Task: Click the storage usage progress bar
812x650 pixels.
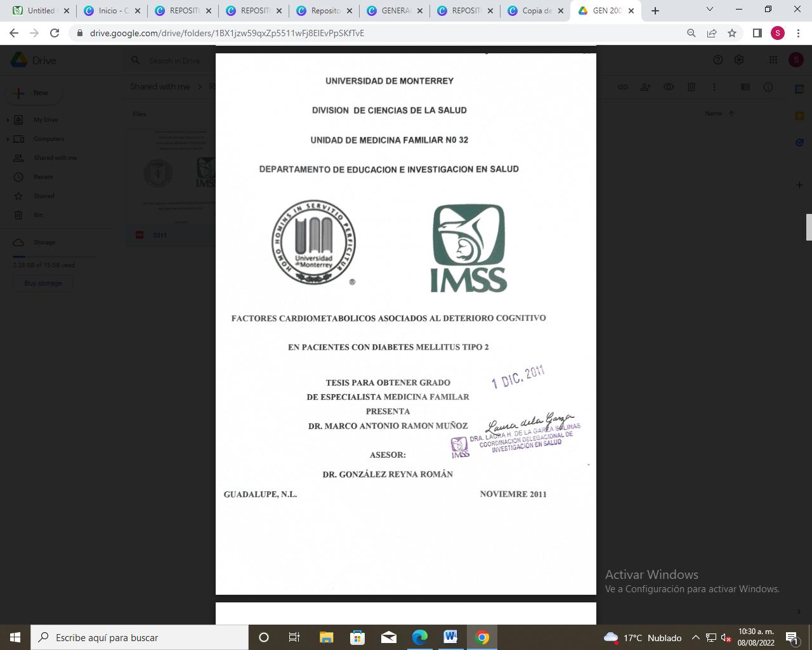Action: pos(55,256)
